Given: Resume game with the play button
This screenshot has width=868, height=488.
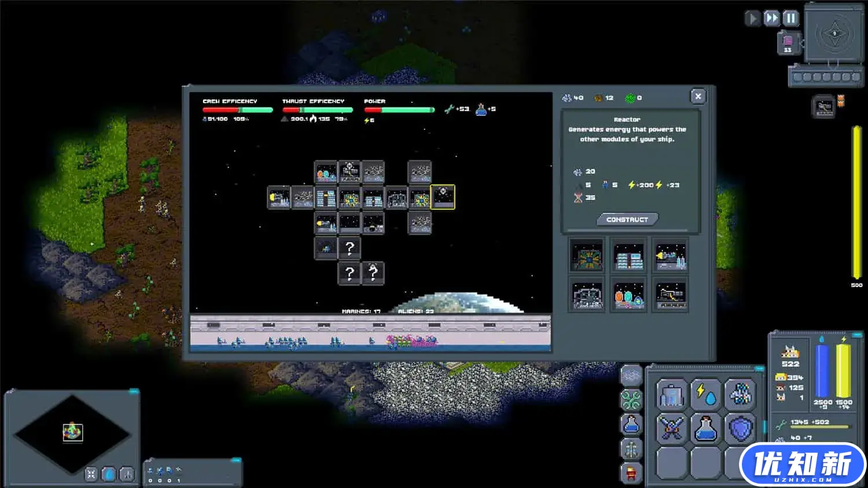Looking at the screenshot, I should [752, 19].
